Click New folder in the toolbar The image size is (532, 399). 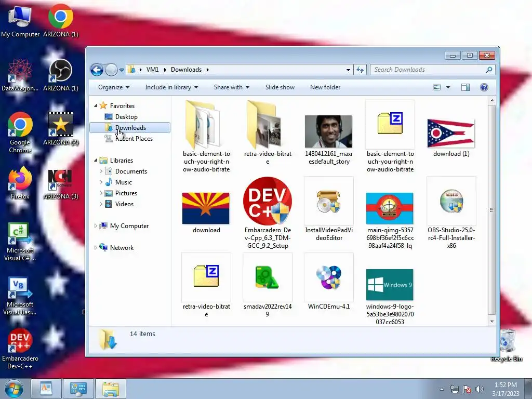pos(325,87)
